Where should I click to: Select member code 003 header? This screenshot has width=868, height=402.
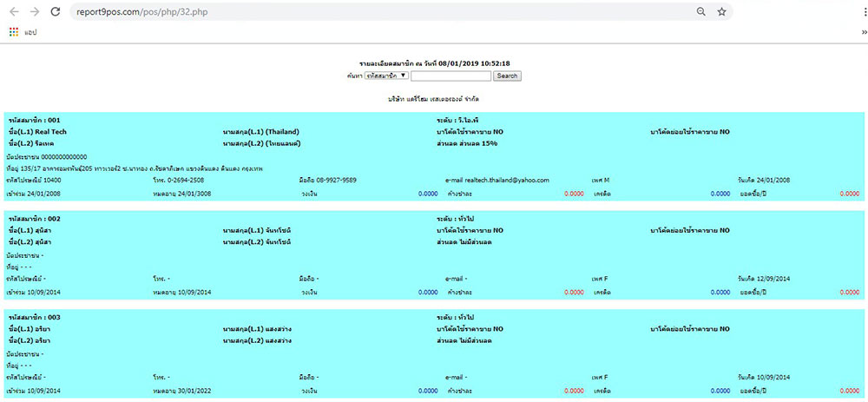click(34, 318)
